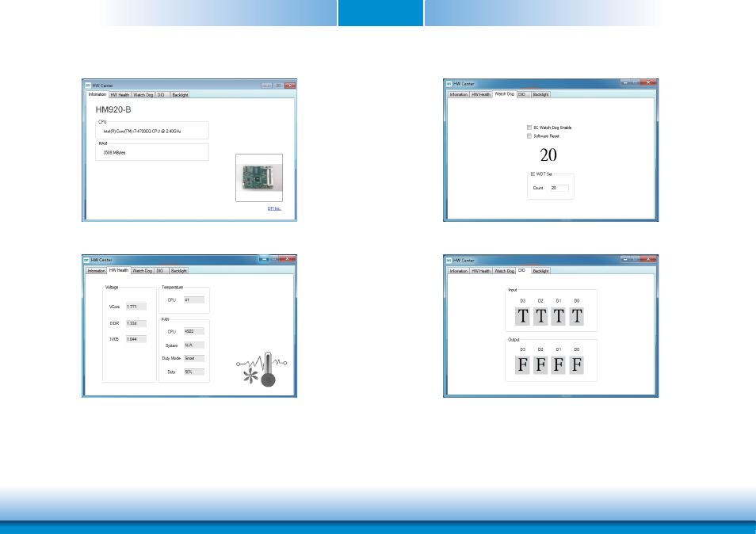
Task: Click the HM920-B board thumbnail image
Action: [259, 177]
